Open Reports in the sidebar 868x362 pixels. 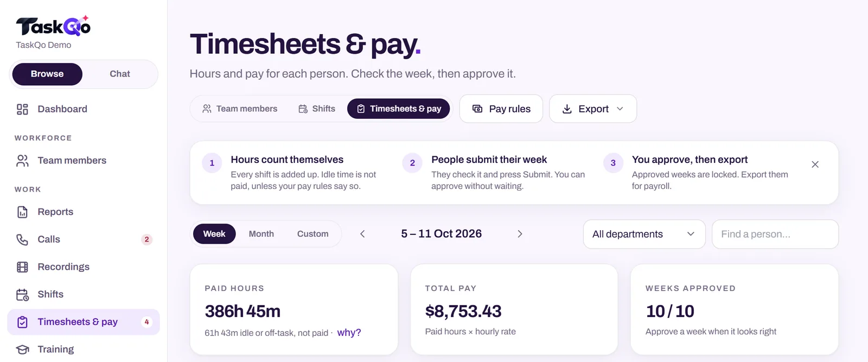[83, 212]
